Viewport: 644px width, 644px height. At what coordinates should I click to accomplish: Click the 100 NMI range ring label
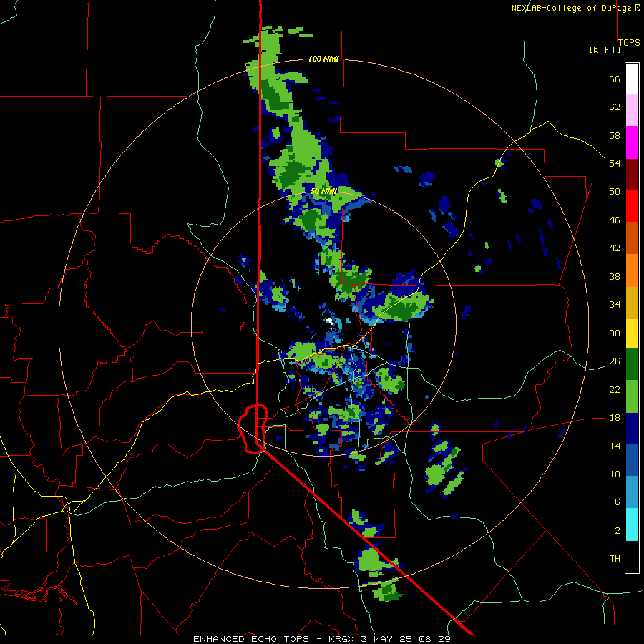[323, 59]
